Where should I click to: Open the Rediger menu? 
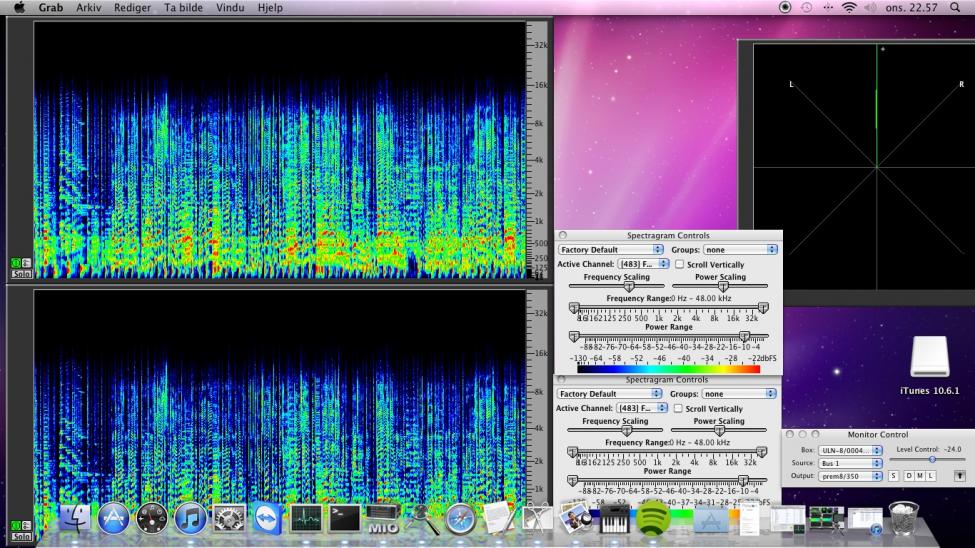point(132,7)
